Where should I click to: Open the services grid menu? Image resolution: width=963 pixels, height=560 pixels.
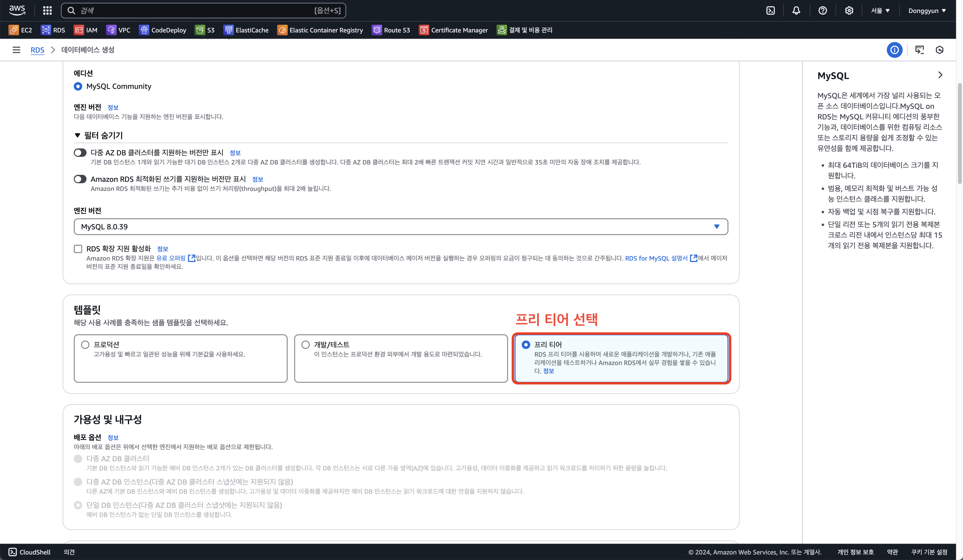point(47,10)
